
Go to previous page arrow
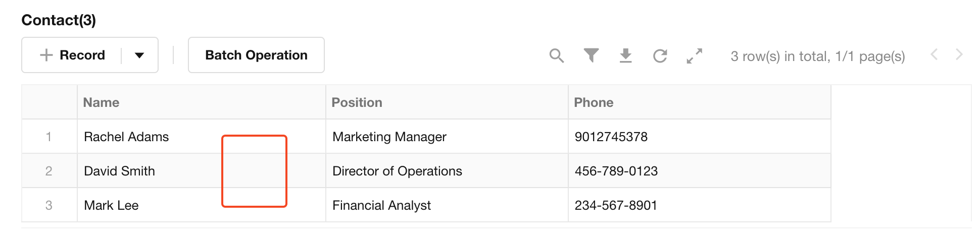pyautogui.click(x=934, y=54)
